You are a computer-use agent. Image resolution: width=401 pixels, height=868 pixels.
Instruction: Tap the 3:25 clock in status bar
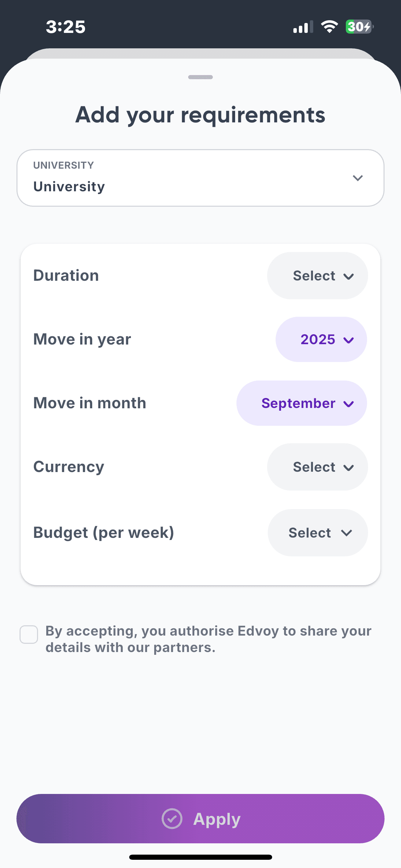[65, 27]
